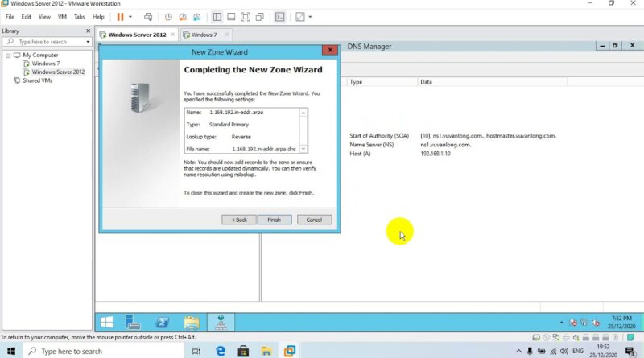Switch to the Windows Server 2012 tab

coord(137,35)
